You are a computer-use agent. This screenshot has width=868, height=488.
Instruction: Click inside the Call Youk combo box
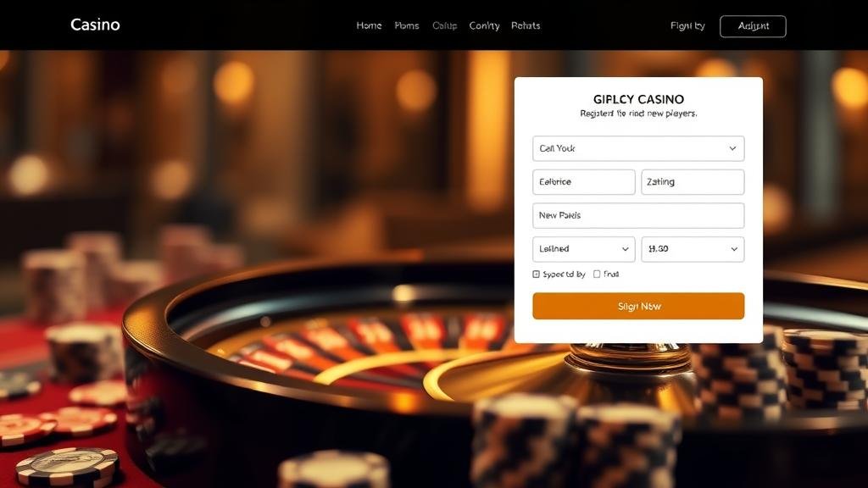[638, 148]
